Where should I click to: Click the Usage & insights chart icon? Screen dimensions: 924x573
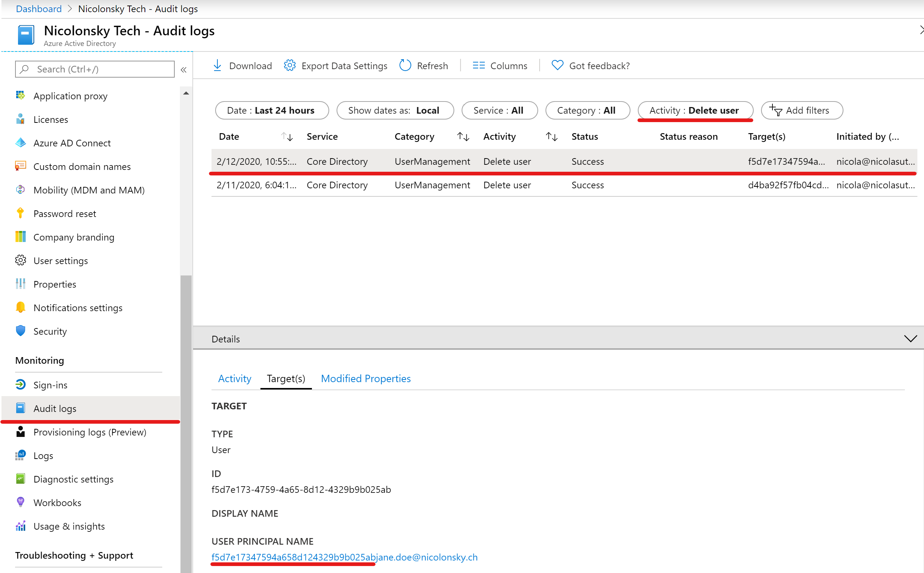[x=21, y=526]
